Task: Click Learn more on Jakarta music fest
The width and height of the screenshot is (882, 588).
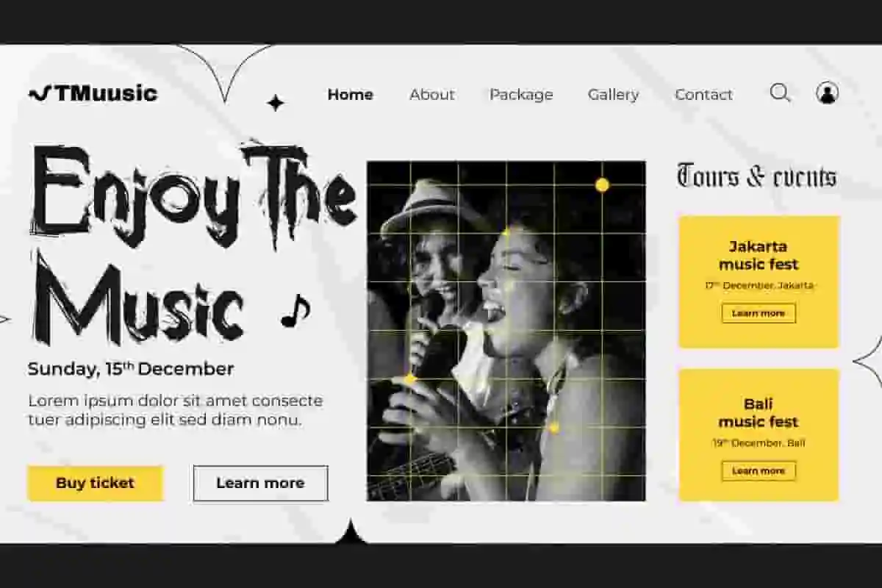Action: (x=759, y=313)
